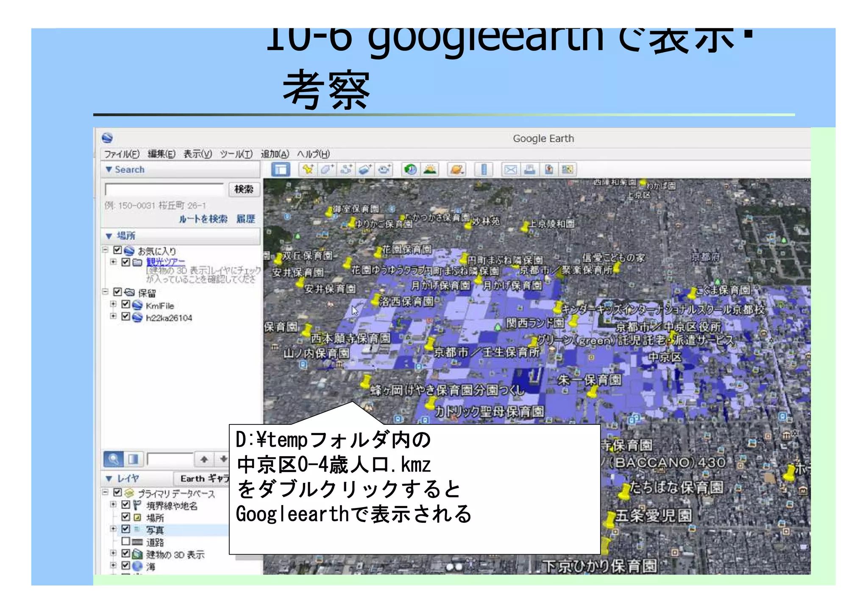
Task: Toggle the 海 layer checkbox
Action: point(125,565)
